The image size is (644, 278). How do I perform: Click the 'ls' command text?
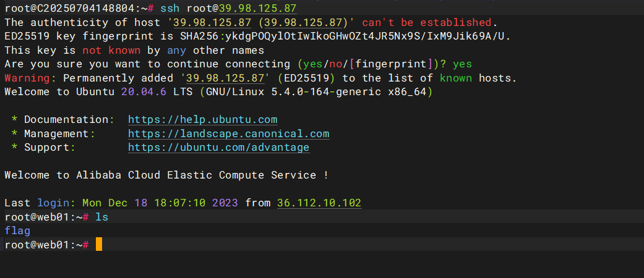[x=102, y=217]
